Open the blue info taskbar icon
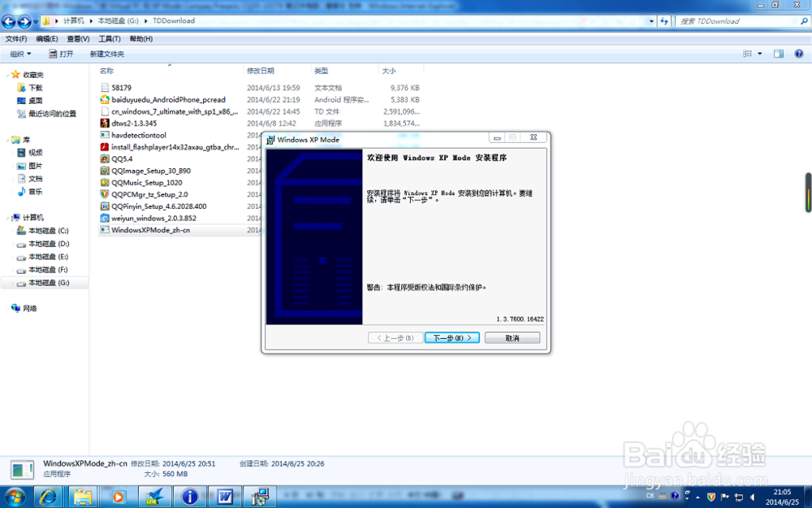This screenshot has width=812, height=508. click(x=189, y=497)
